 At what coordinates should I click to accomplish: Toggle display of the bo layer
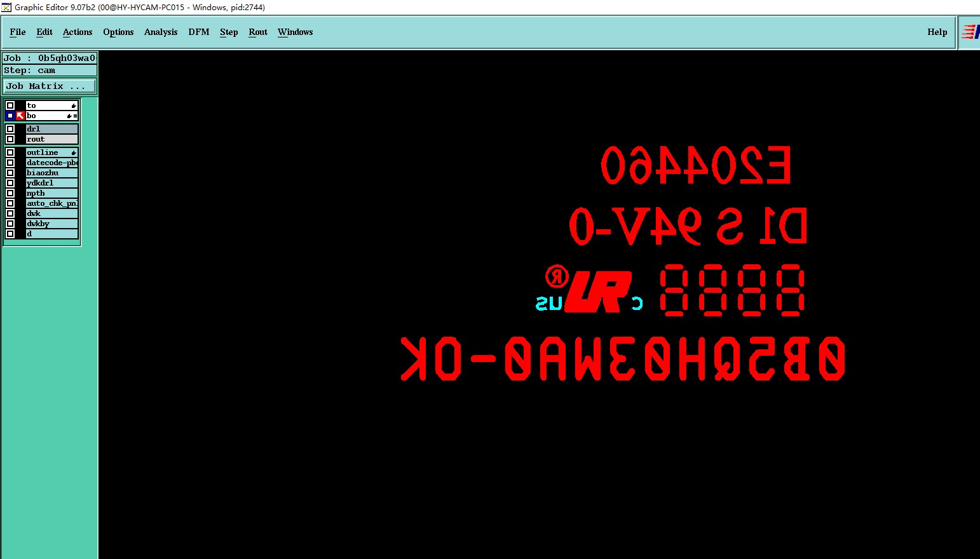10,116
